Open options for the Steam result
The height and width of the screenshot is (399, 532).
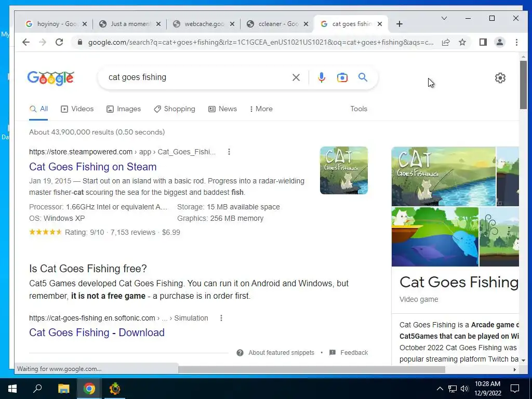[229, 152]
